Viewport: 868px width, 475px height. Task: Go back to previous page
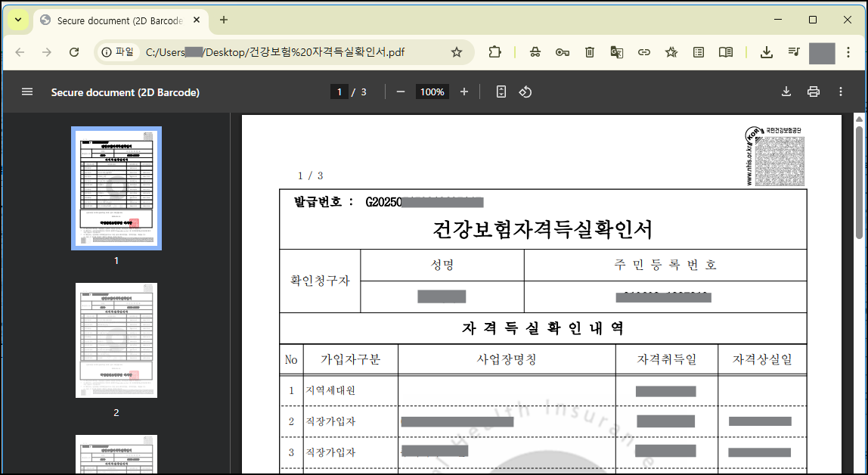click(20, 52)
